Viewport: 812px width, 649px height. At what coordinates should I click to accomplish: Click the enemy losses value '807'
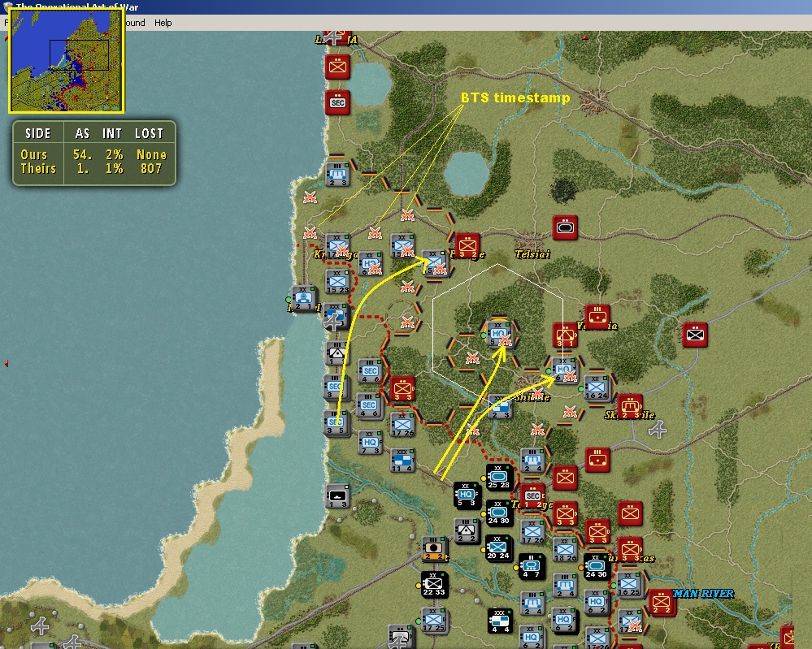[151, 169]
